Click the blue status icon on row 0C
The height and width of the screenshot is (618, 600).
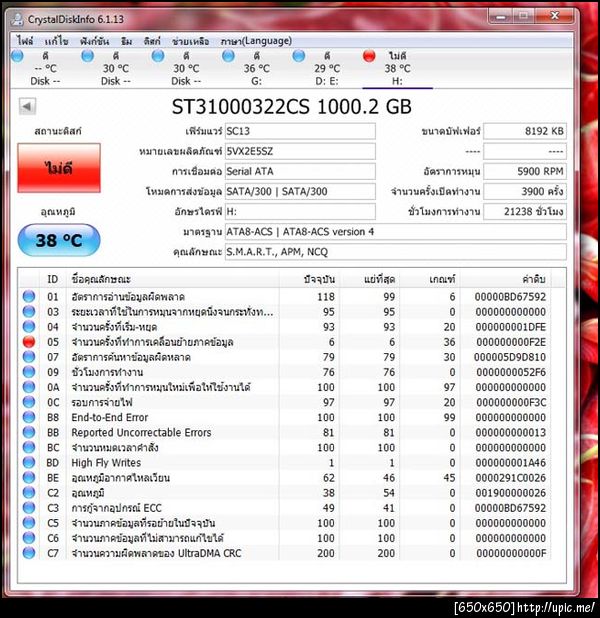(x=29, y=402)
